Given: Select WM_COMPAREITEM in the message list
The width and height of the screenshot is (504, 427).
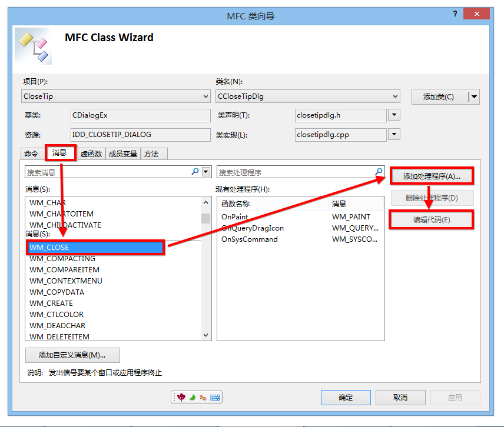Looking at the screenshot, I should pos(113,270).
